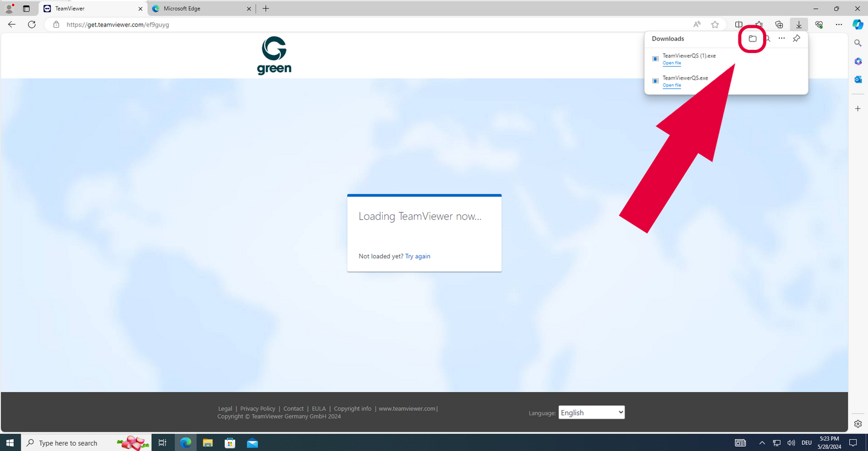The width and height of the screenshot is (868, 451).
Task: Go back with the back arrow
Action: pyautogui.click(x=12, y=25)
